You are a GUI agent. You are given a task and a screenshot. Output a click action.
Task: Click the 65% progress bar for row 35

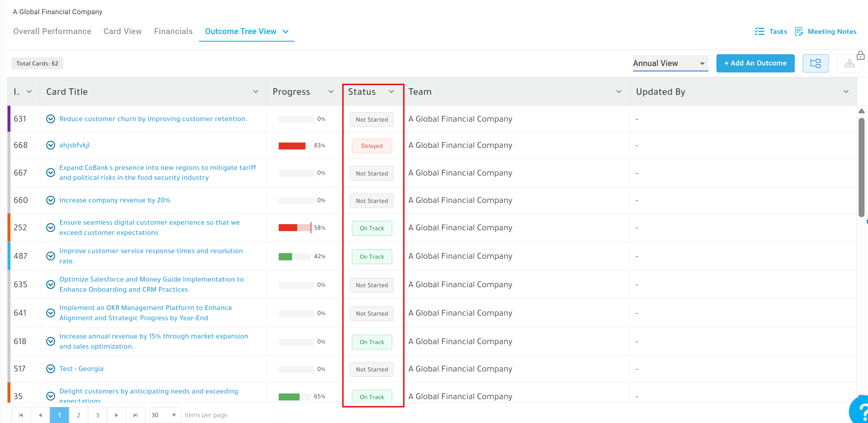(295, 397)
